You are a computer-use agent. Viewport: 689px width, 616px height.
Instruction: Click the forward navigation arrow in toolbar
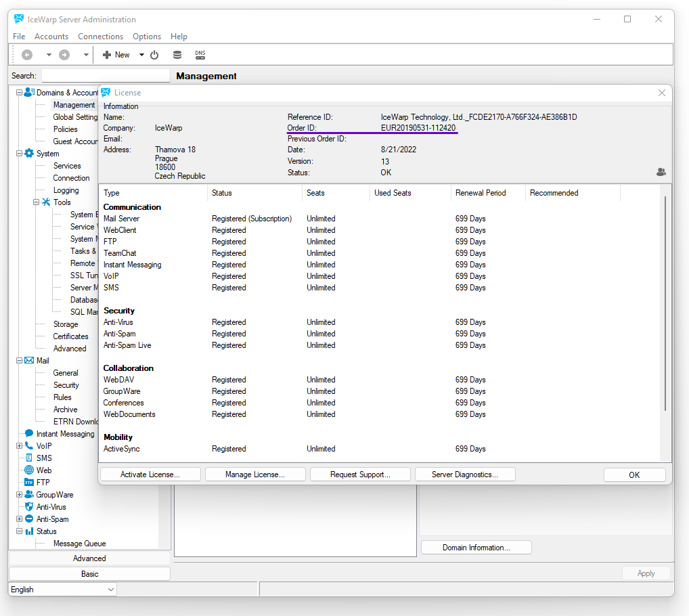pos(64,55)
